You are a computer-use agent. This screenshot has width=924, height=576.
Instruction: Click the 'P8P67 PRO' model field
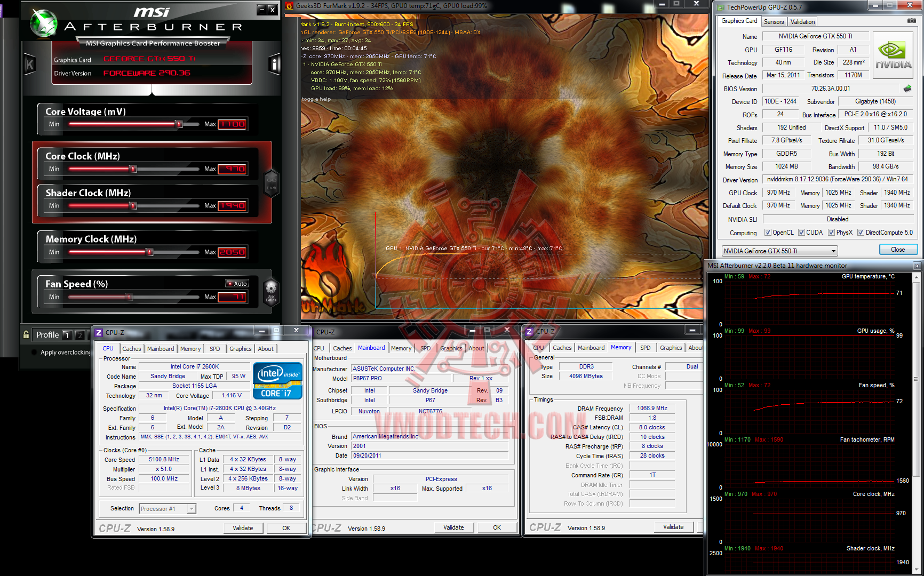pyautogui.click(x=402, y=379)
